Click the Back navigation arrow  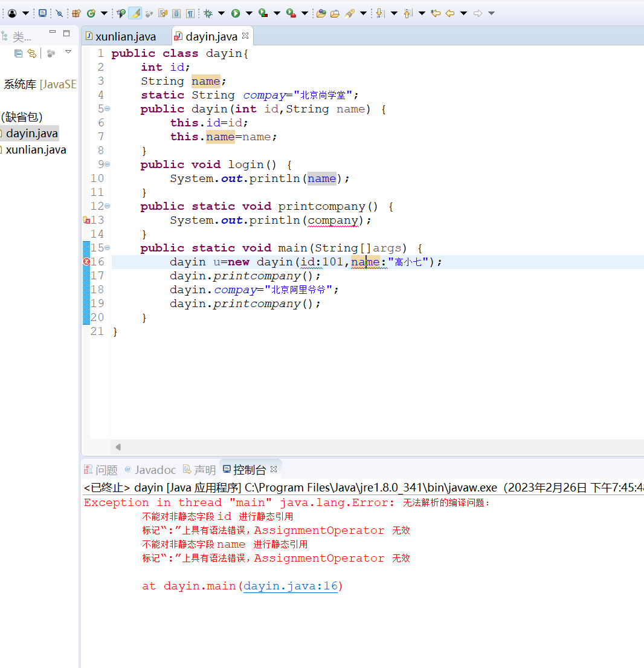450,13
